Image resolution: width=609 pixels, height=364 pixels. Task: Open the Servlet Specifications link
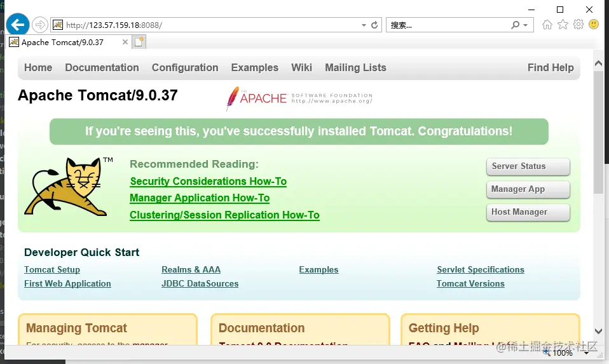481,270
